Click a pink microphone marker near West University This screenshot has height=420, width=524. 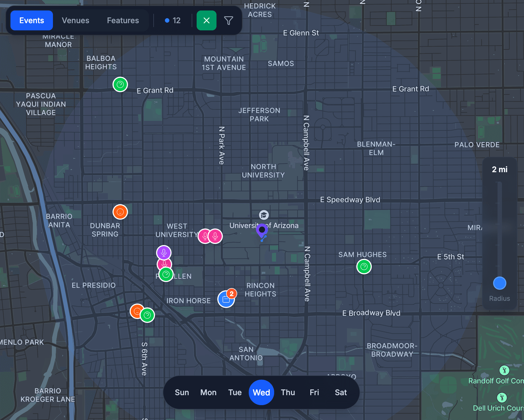point(205,236)
